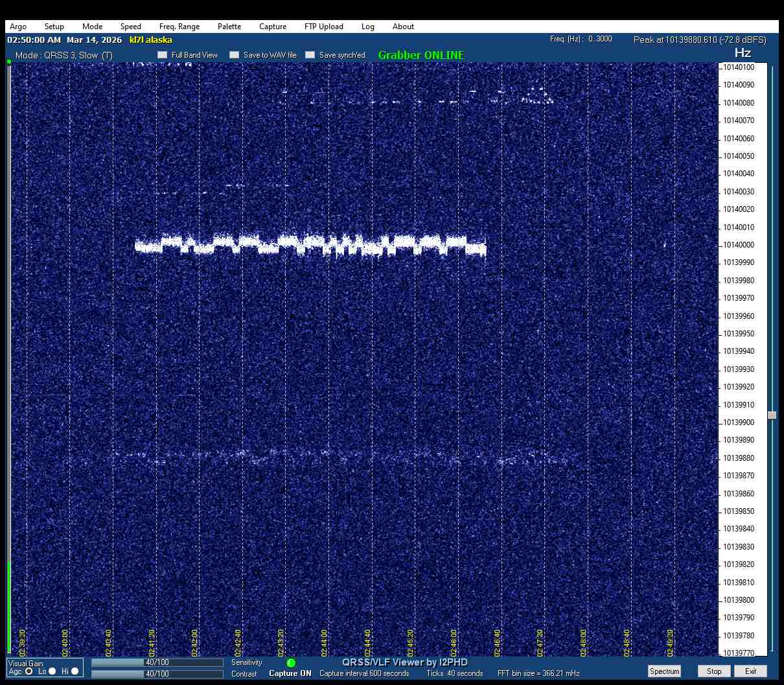Image resolution: width=784 pixels, height=685 pixels.
Task: Open the Capture menu
Action: (273, 27)
